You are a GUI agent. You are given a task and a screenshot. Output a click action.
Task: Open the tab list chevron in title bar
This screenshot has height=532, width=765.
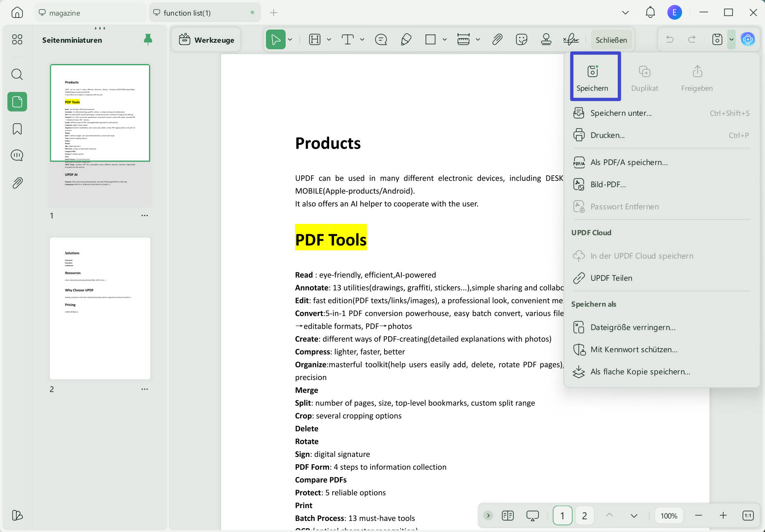click(x=625, y=13)
